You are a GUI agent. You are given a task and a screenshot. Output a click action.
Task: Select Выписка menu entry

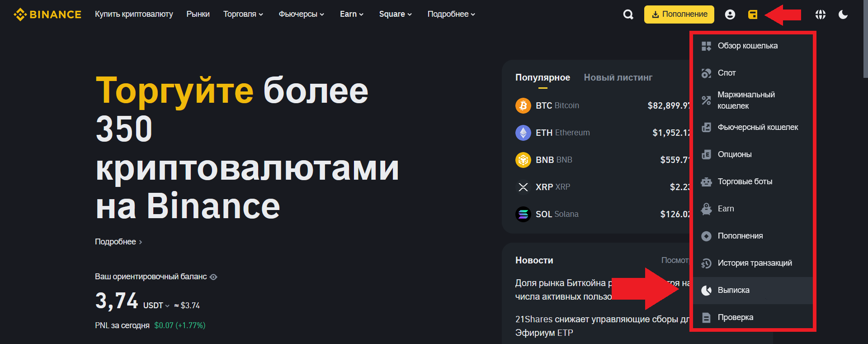coord(753,290)
